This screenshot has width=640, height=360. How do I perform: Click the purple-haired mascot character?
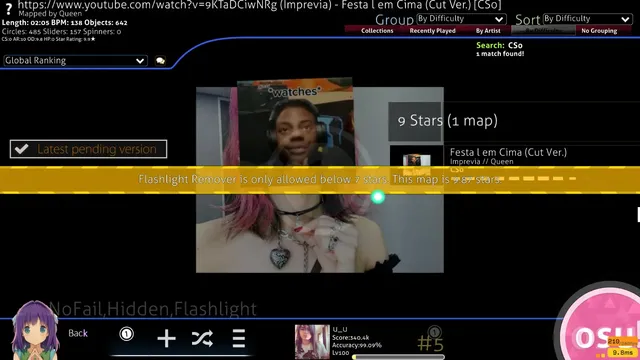pyautogui.click(x=35, y=330)
